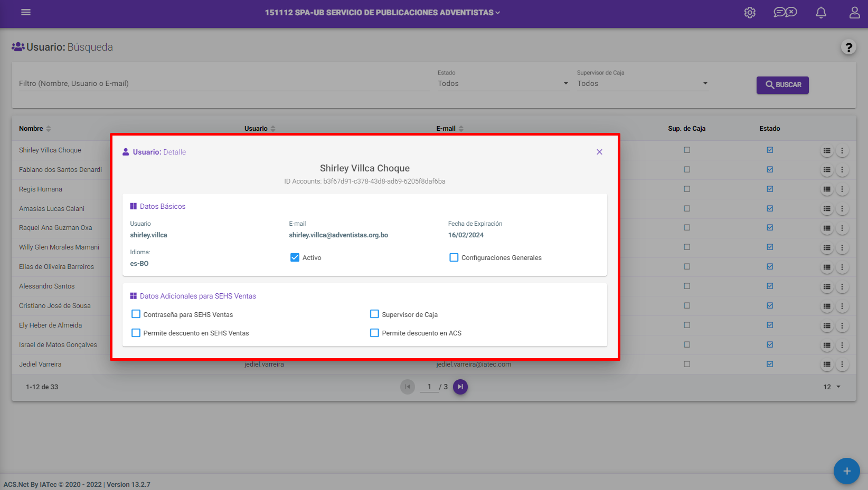This screenshot has width=868, height=490.
Task: Toggle Sup. de Caja checkbox for Jediel Varreira
Action: click(687, 364)
